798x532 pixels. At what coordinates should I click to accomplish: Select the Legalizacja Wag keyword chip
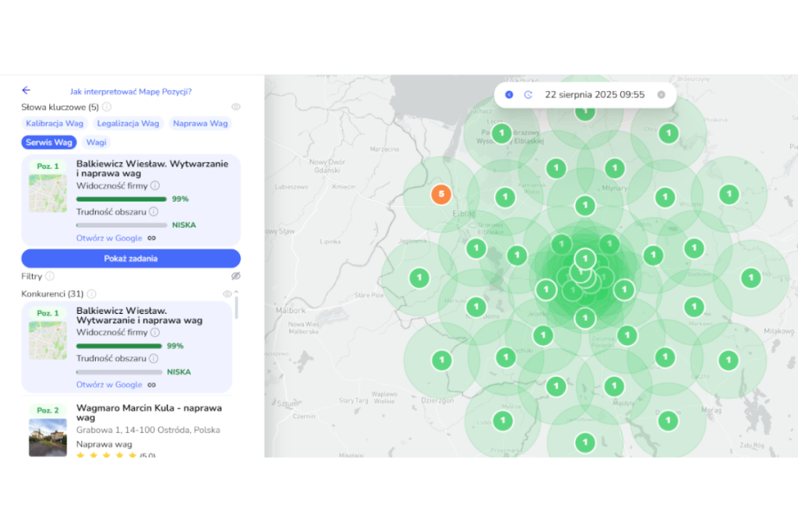tap(129, 124)
